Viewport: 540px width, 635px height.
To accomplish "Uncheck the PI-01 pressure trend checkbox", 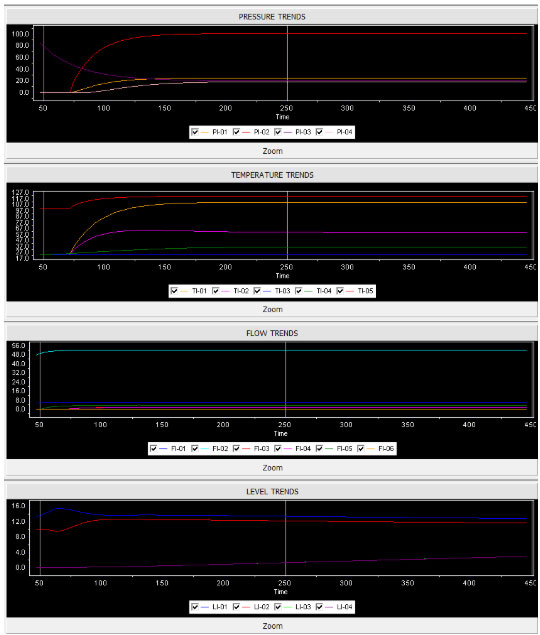I will coord(195,132).
